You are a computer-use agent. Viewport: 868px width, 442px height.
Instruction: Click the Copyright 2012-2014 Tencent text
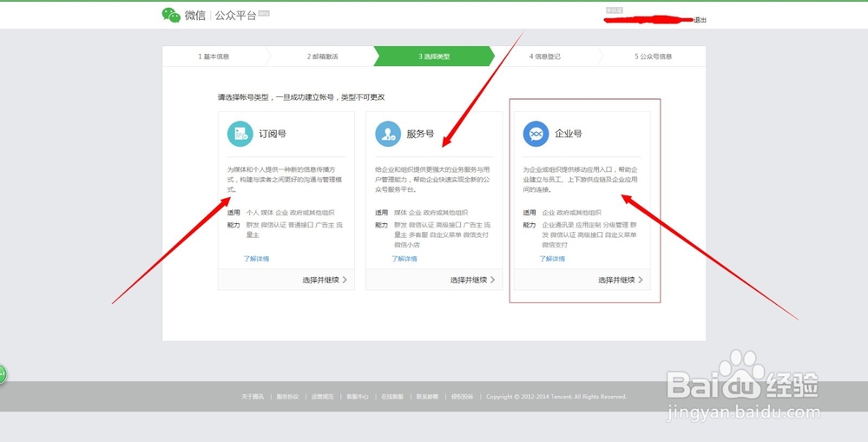556,397
